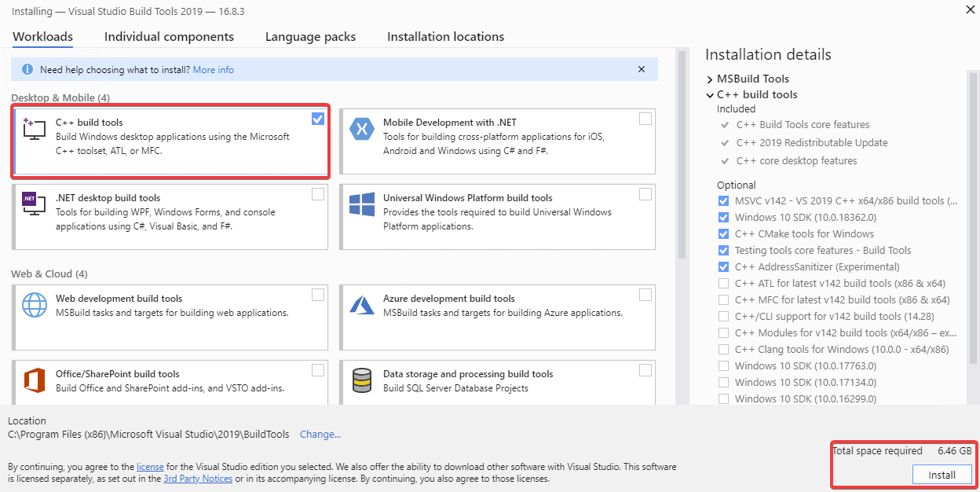980x492 pixels.
Task: Open the 3rd Party Notices link
Action: pos(197,479)
